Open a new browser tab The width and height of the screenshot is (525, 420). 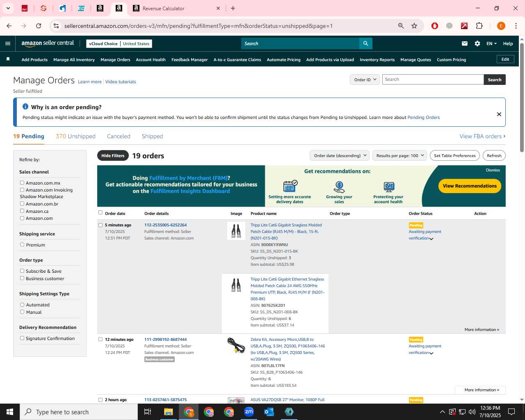point(233,8)
